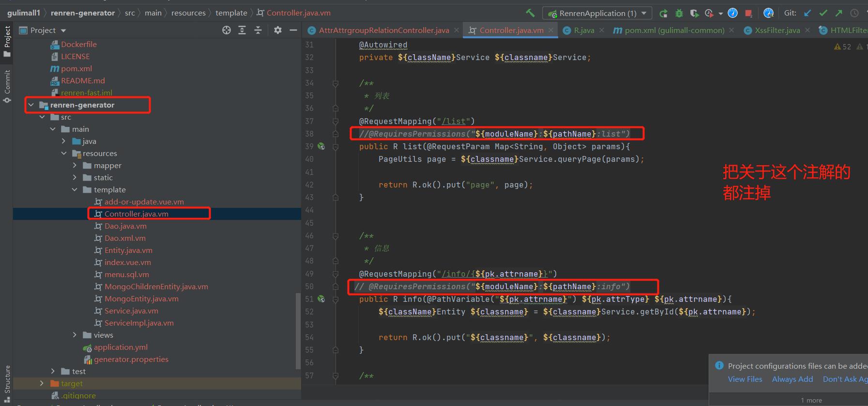The width and height of the screenshot is (868, 406).
Task: Stop the running application with red square
Action: click(748, 13)
